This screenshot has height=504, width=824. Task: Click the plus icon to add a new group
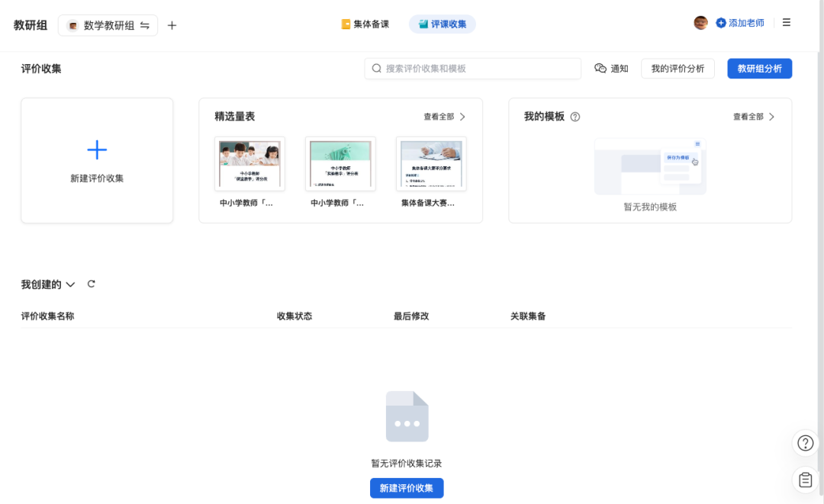click(172, 25)
